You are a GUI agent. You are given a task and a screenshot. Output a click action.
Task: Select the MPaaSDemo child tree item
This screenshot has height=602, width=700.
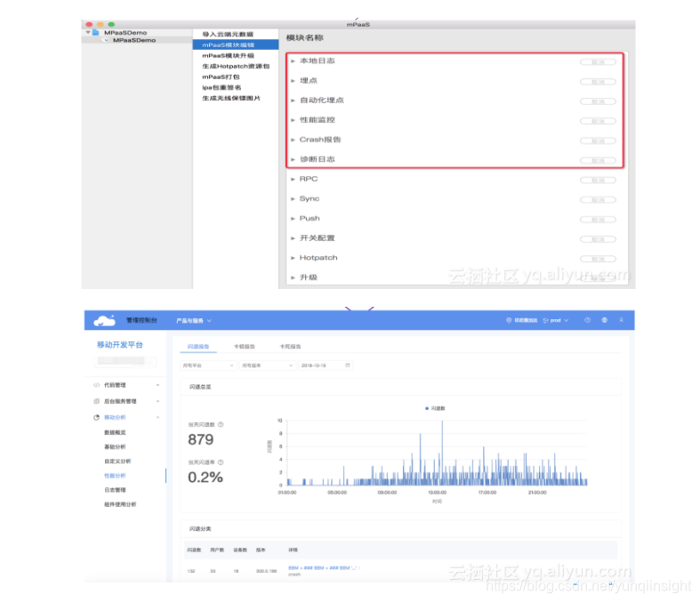[x=134, y=40]
